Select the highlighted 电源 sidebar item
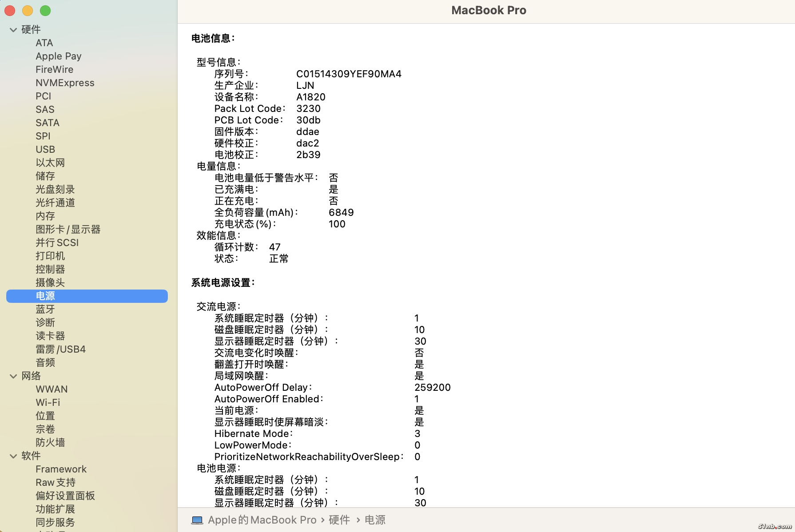Viewport: 795px width, 532px height. tap(45, 296)
